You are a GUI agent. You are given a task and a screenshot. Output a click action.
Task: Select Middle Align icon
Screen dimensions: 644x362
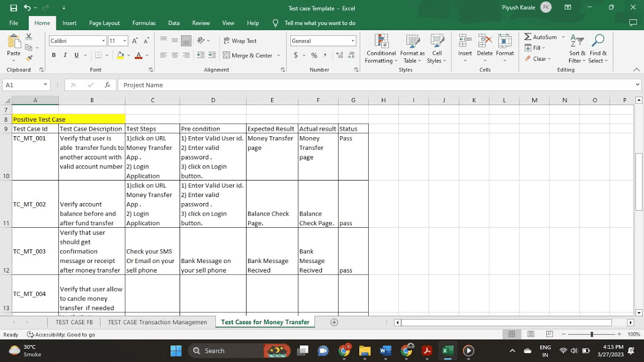(x=175, y=40)
